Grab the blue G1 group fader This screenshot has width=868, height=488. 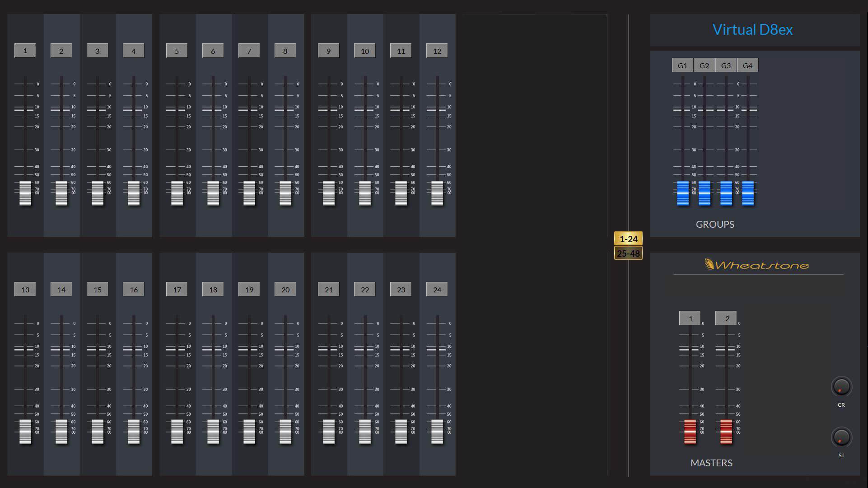[x=683, y=193]
